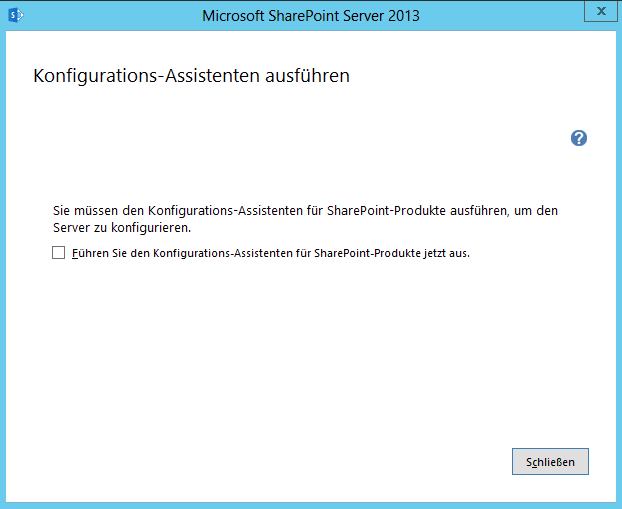The width and height of the screenshot is (622, 509).
Task: Click the SharePoint logo in title bar
Action: click(x=16, y=15)
